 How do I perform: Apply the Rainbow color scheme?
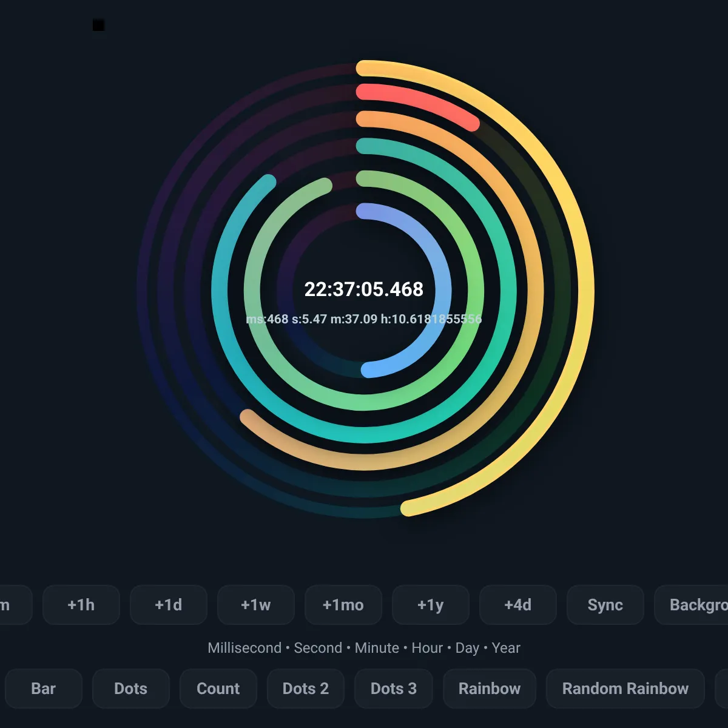[x=490, y=689]
